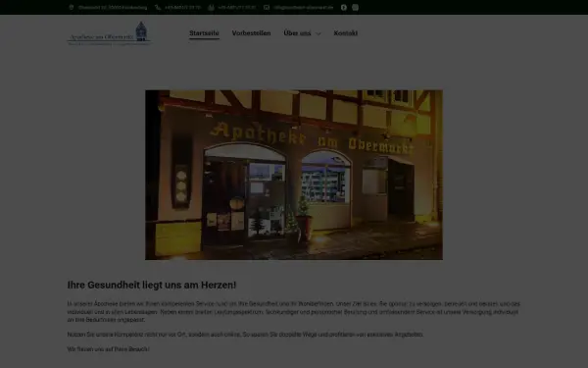Viewport: 588px width, 368px height.
Task: Click the pharmacy address text in top bar
Action: 113,7
